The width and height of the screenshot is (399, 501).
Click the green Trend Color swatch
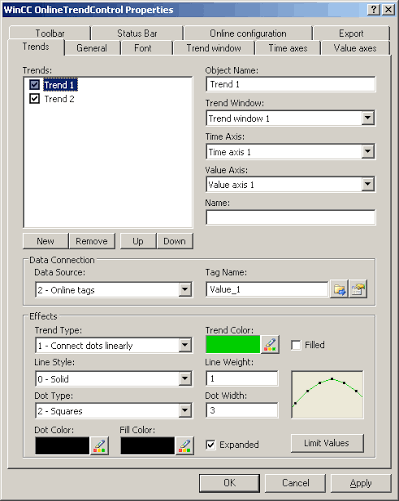(233, 345)
